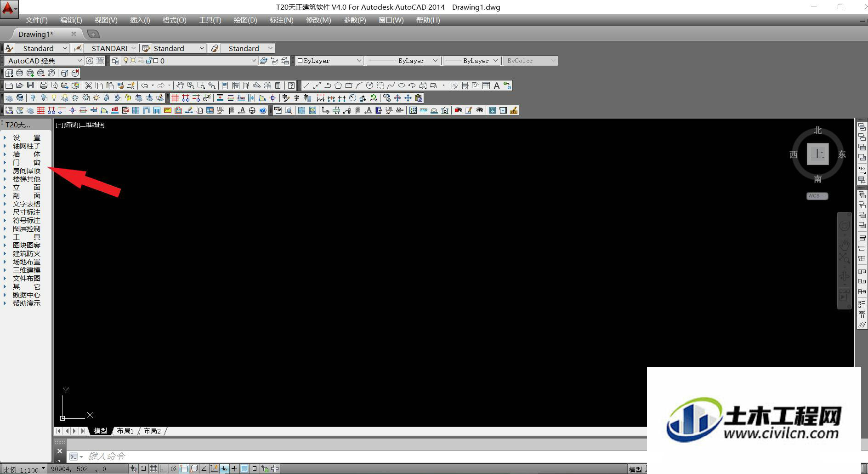
Task: Open the Help question mark icon
Action: tap(291, 86)
